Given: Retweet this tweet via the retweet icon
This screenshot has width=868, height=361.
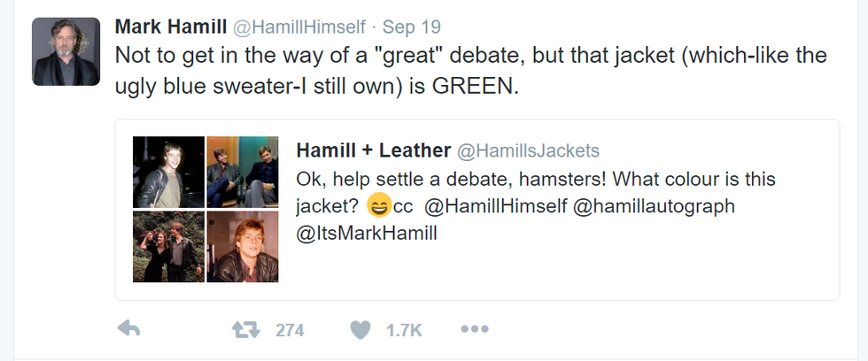Looking at the screenshot, I should (243, 329).
